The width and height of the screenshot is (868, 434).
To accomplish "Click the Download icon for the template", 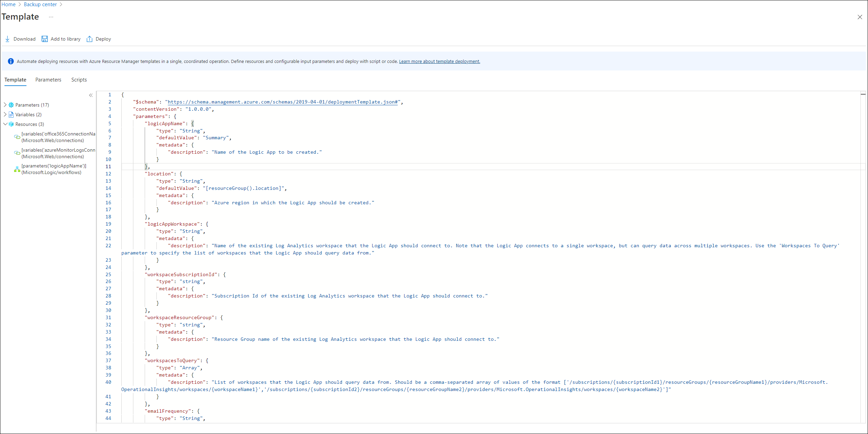I will coord(8,38).
